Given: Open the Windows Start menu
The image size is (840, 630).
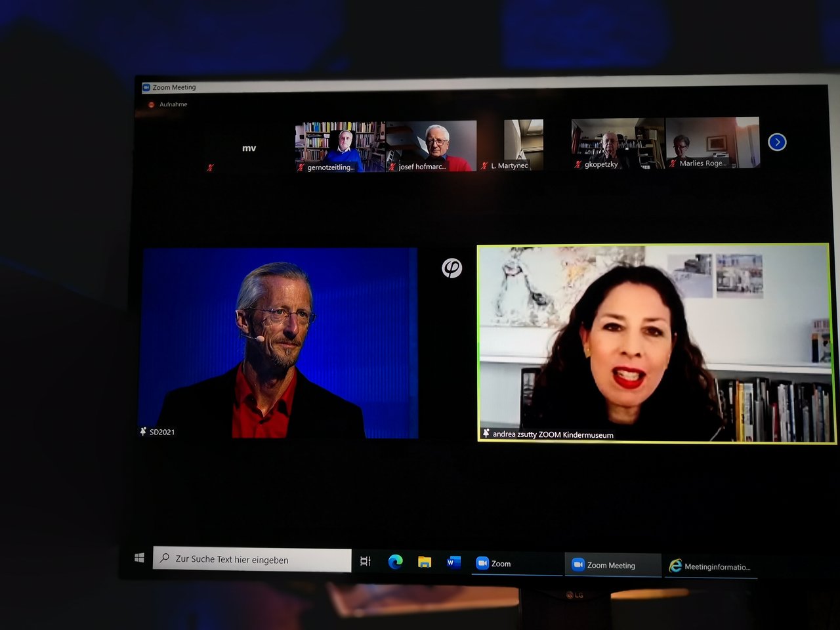Looking at the screenshot, I should tap(139, 558).
